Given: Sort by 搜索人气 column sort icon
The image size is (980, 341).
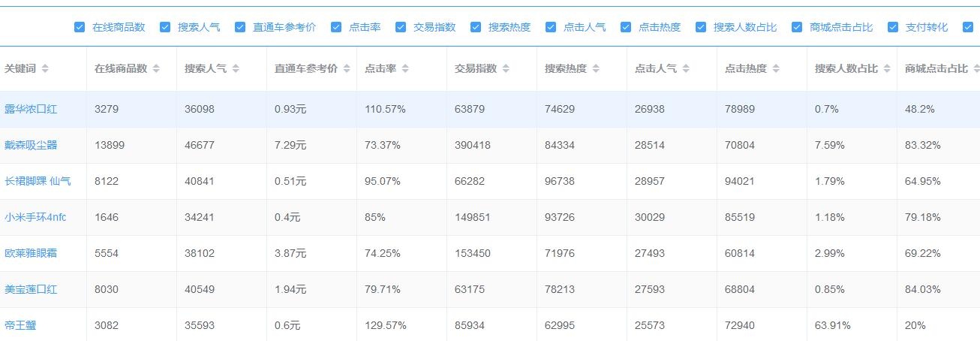Looking at the screenshot, I should (236, 68).
